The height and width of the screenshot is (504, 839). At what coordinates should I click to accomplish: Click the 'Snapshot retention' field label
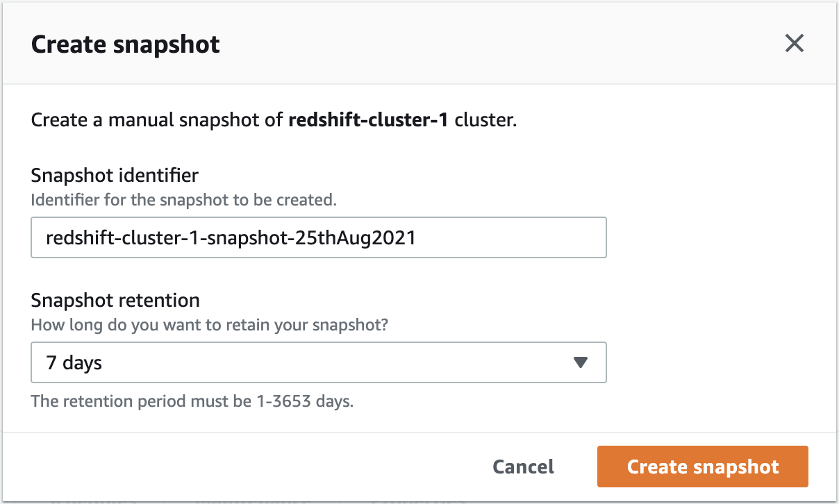[x=115, y=301]
